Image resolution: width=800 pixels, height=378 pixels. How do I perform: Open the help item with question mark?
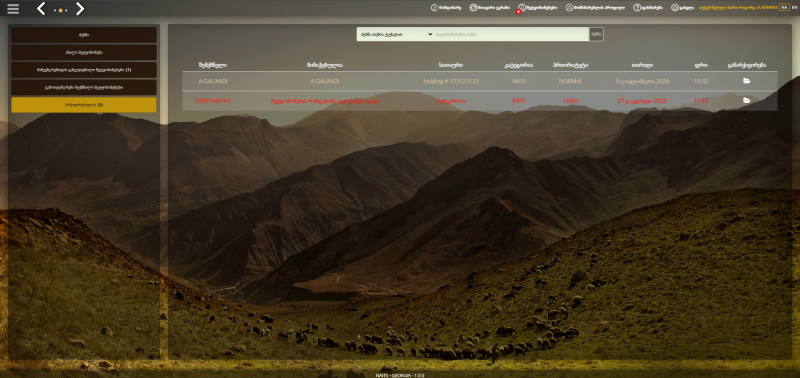pyautogui.click(x=648, y=8)
